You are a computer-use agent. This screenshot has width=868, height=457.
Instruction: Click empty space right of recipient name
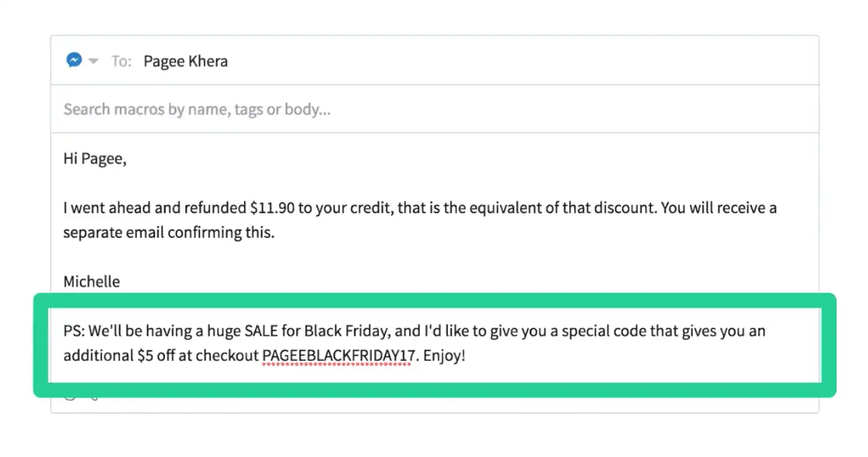521,62
